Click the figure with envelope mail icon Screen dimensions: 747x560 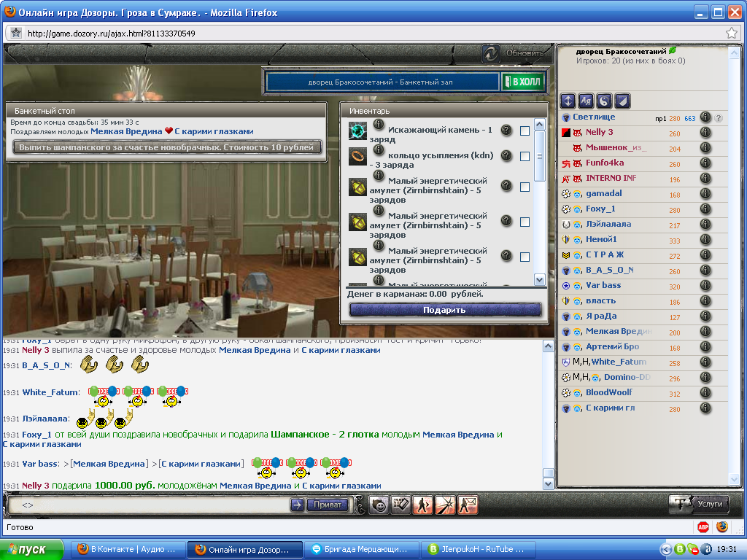point(468,505)
